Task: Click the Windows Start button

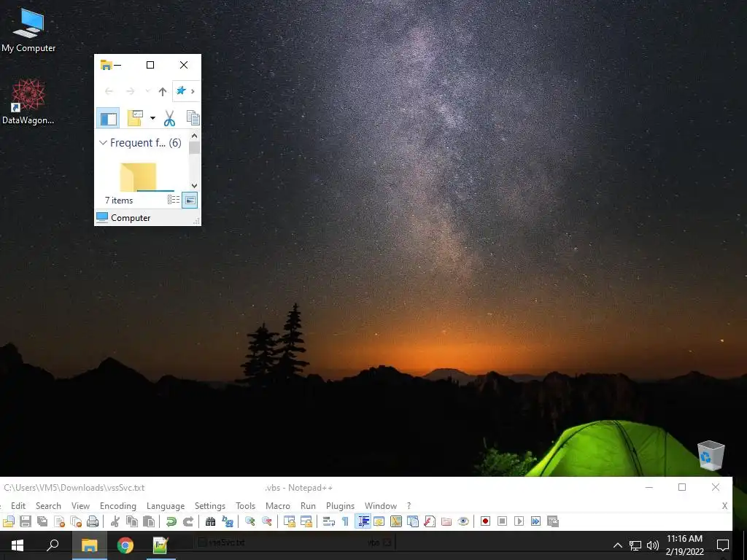Action: [x=18, y=545]
